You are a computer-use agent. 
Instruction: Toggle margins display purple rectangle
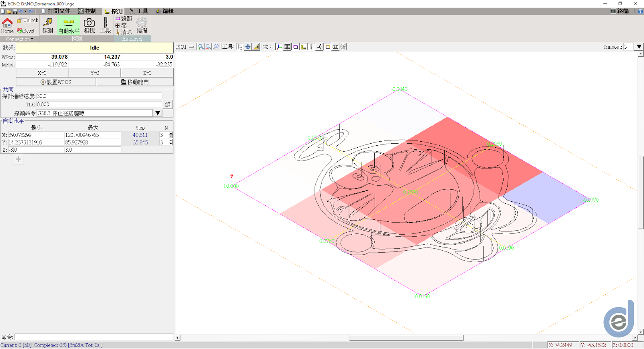coord(295,47)
